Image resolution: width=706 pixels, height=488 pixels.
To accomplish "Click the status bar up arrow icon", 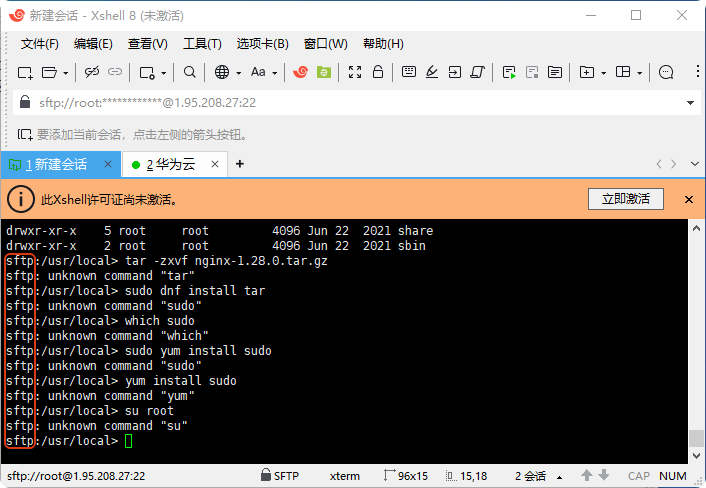I will pyautogui.click(x=587, y=475).
